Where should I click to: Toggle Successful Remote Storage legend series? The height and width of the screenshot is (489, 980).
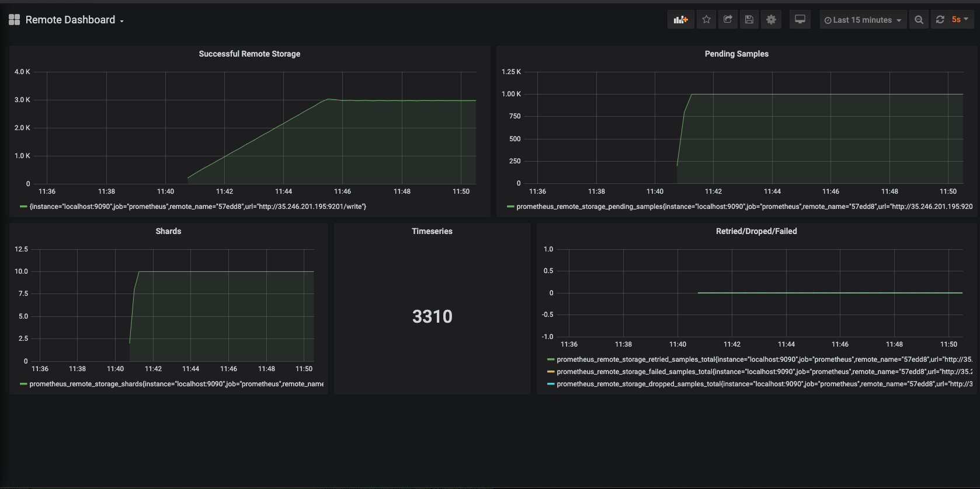click(198, 207)
